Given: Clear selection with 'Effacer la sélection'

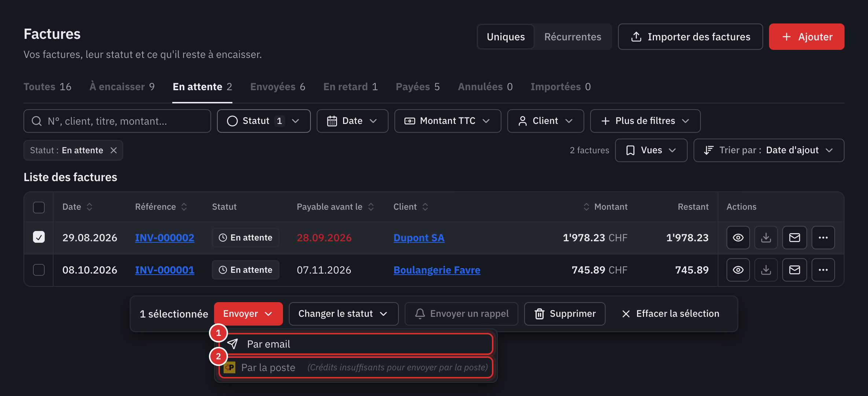Looking at the screenshot, I should point(671,314).
